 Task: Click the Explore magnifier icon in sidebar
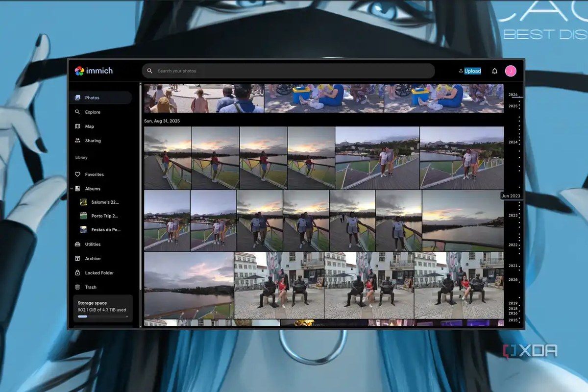click(x=77, y=112)
